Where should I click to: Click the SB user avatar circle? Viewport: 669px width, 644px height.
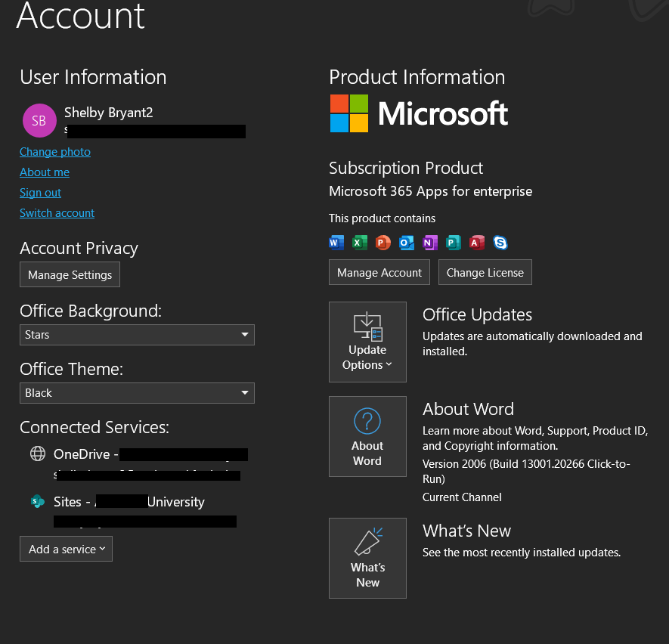pyautogui.click(x=39, y=121)
